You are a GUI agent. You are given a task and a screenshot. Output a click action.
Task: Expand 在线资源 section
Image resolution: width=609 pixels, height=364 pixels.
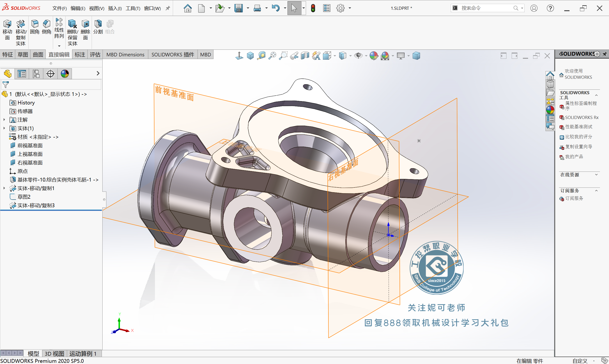(596, 175)
